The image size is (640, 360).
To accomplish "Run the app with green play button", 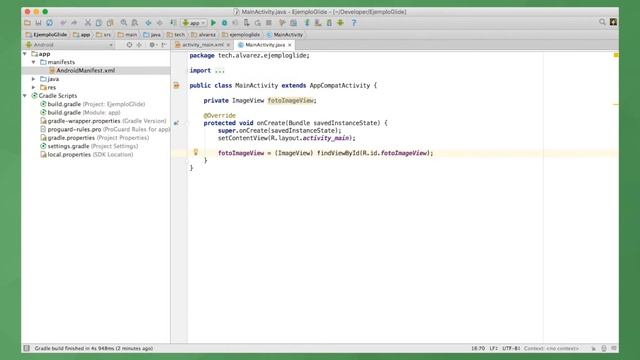I will click(213, 23).
